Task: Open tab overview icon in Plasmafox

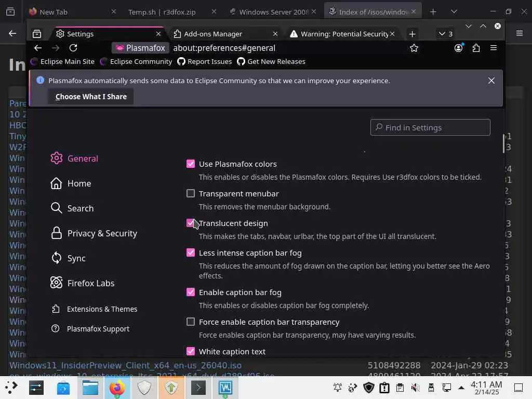Action: click(x=37, y=34)
